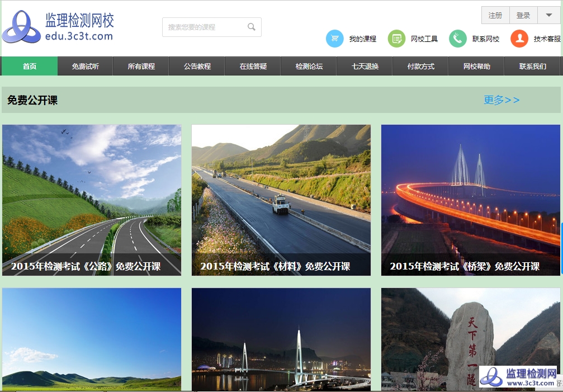Type in the course search field
Viewport: 563px width, 392px height.
coord(204,27)
